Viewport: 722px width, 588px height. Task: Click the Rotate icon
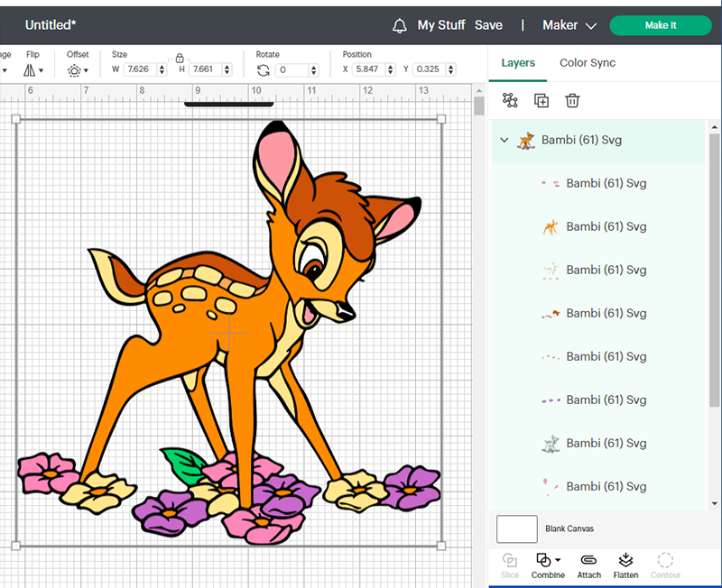click(263, 70)
